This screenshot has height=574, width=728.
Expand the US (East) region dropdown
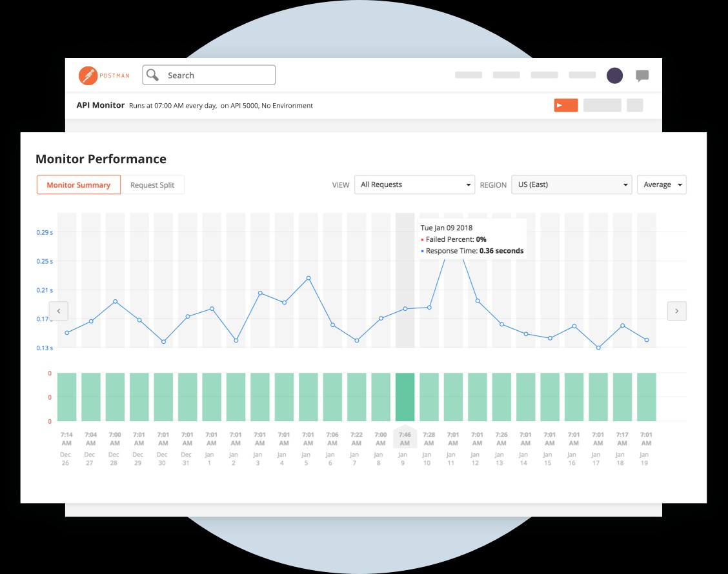coord(571,184)
